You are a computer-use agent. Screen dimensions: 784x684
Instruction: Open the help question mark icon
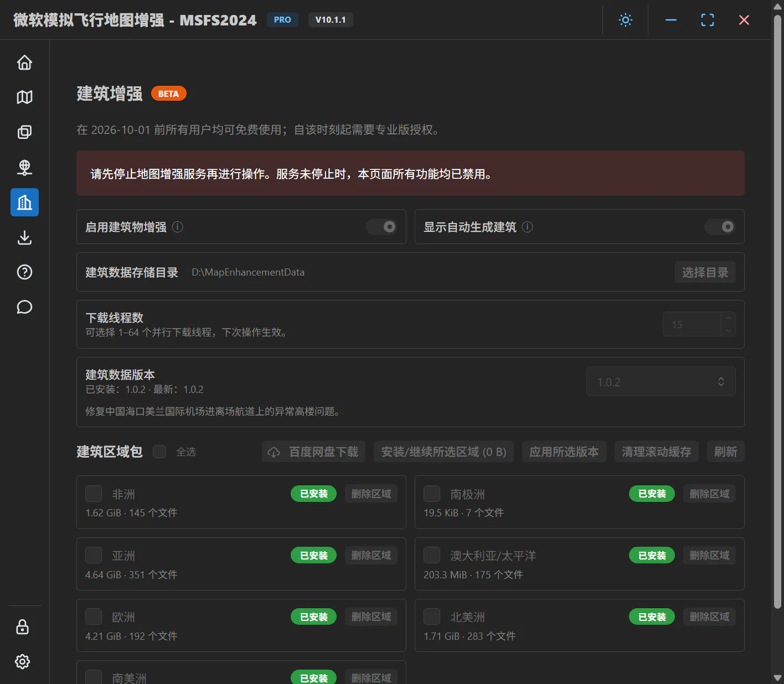click(x=24, y=272)
